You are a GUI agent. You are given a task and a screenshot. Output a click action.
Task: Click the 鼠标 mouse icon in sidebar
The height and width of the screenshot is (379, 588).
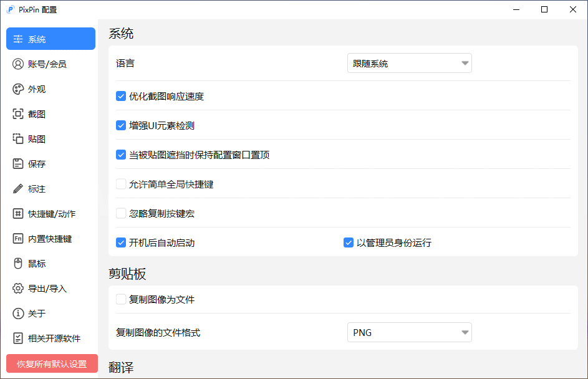coord(18,264)
